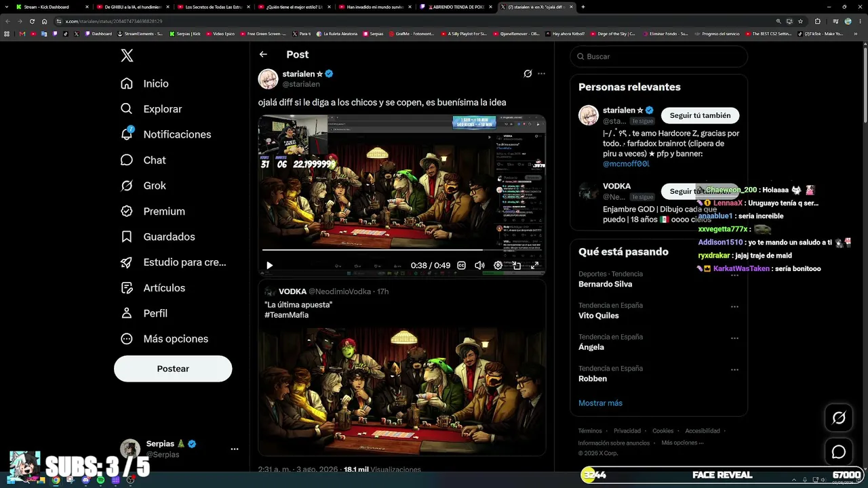Open the Vito Quiles trend
The width and height of the screenshot is (868, 488).
(598, 316)
